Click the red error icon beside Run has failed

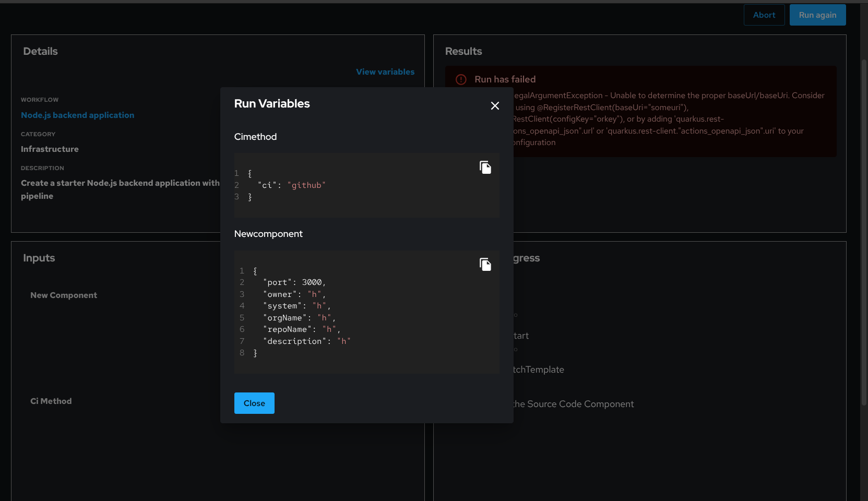tap(461, 79)
